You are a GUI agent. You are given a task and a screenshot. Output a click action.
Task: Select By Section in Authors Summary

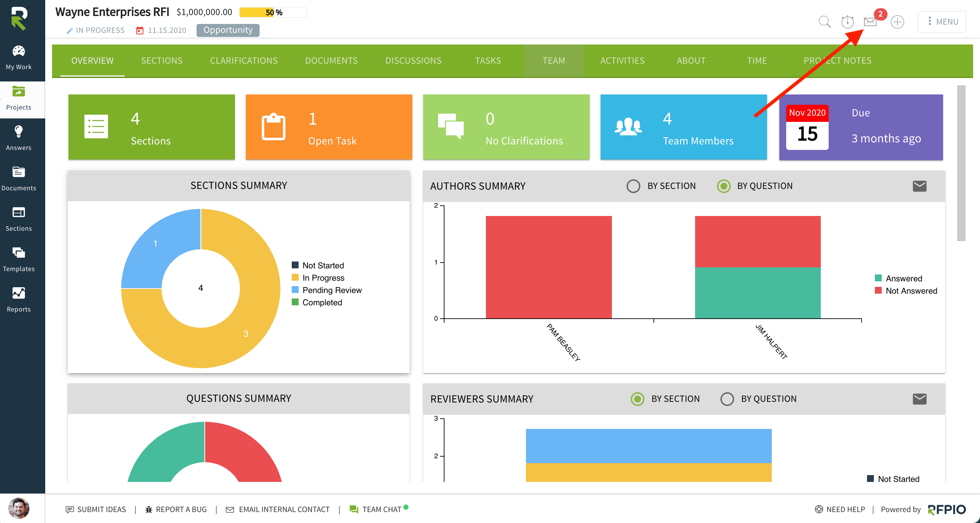point(633,186)
